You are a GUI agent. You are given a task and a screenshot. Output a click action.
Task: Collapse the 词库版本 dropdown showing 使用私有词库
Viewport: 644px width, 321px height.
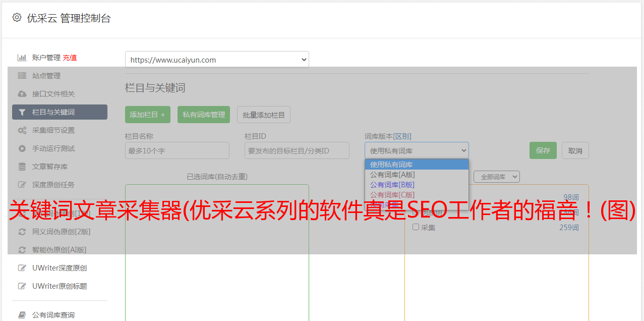pos(417,150)
